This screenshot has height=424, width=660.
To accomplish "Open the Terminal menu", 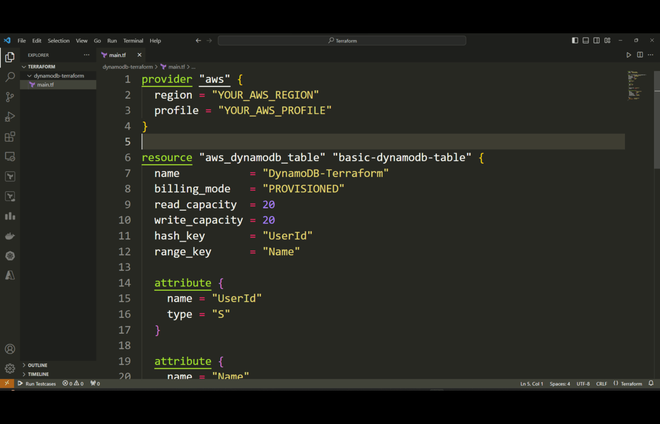I will point(133,41).
